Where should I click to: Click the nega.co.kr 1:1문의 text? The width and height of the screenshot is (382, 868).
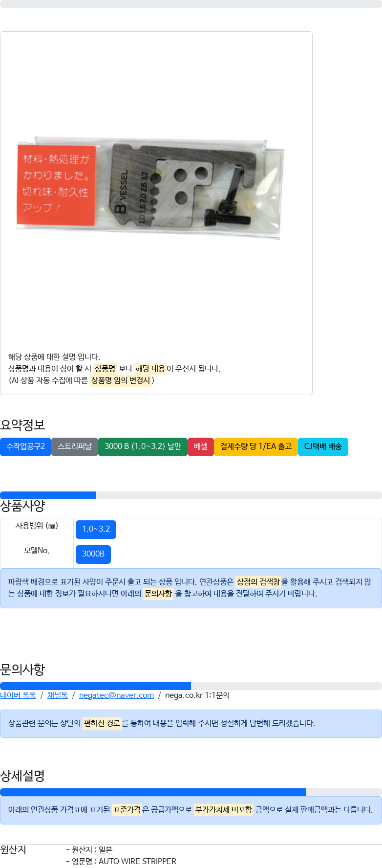click(x=197, y=695)
